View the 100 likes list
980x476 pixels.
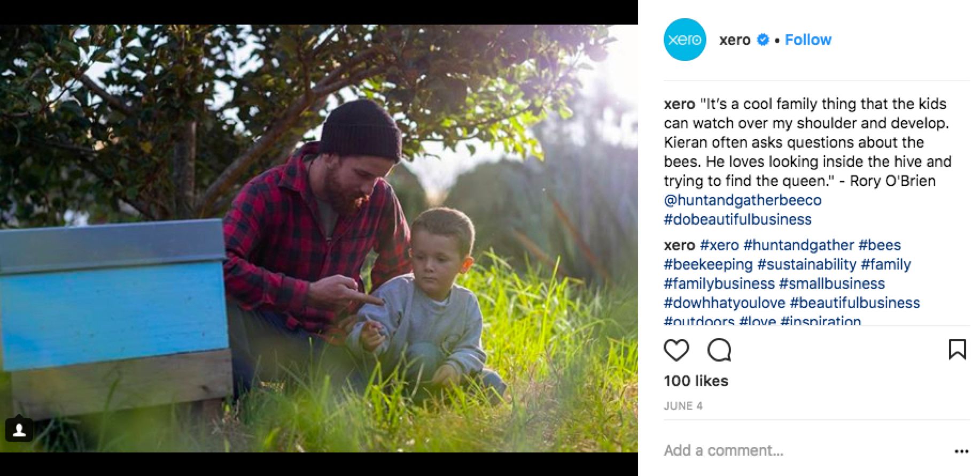click(696, 381)
